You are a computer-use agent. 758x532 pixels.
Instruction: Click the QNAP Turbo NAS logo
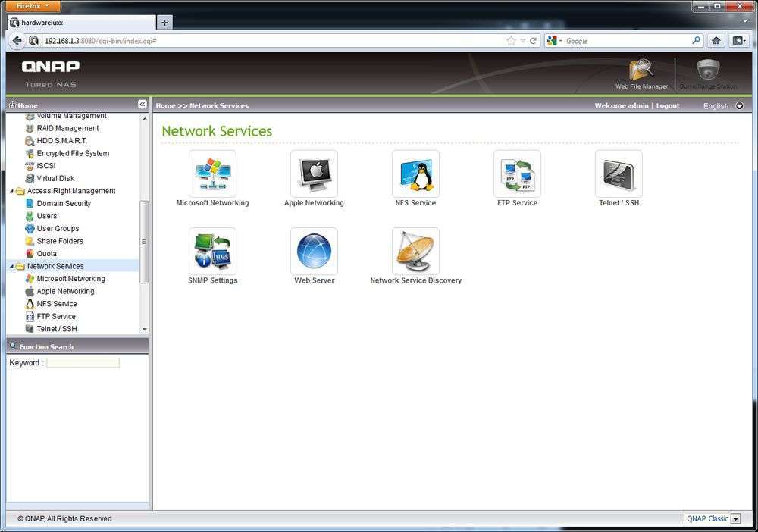50,74
